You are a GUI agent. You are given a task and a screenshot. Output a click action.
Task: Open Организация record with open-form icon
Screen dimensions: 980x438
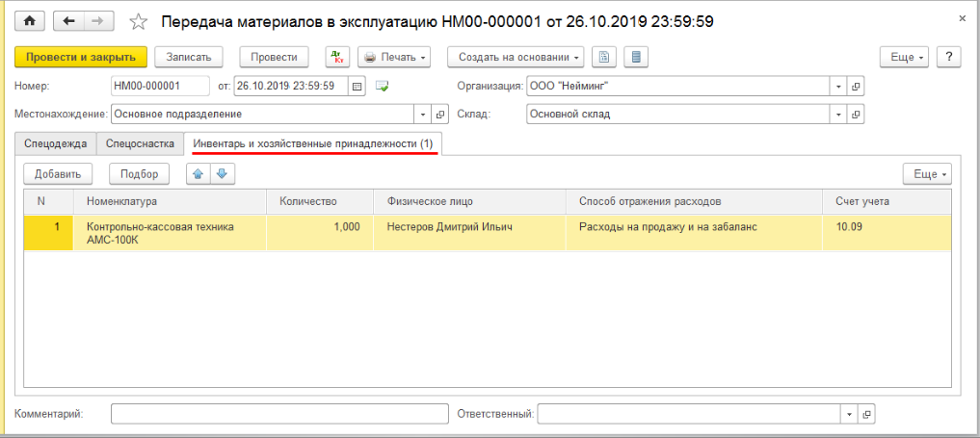tap(856, 86)
